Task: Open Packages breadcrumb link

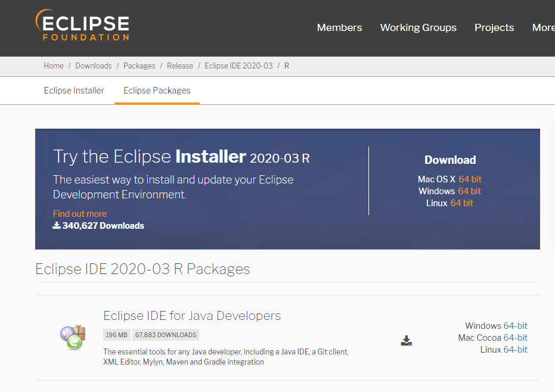Action: click(139, 66)
